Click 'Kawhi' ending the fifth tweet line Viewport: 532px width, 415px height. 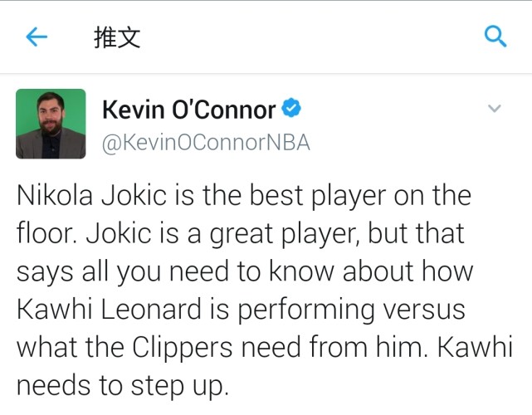[x=476, y=347]
